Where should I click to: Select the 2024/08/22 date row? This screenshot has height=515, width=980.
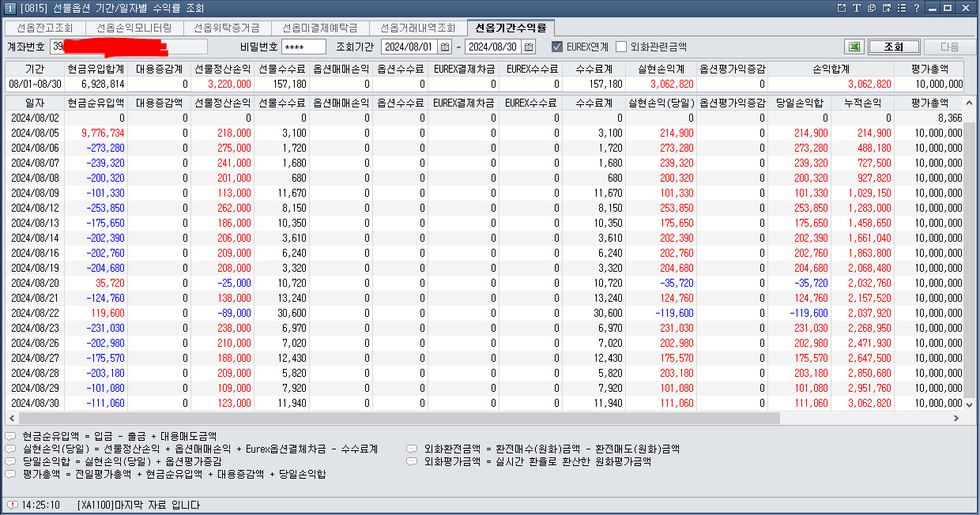coord(484,313)
